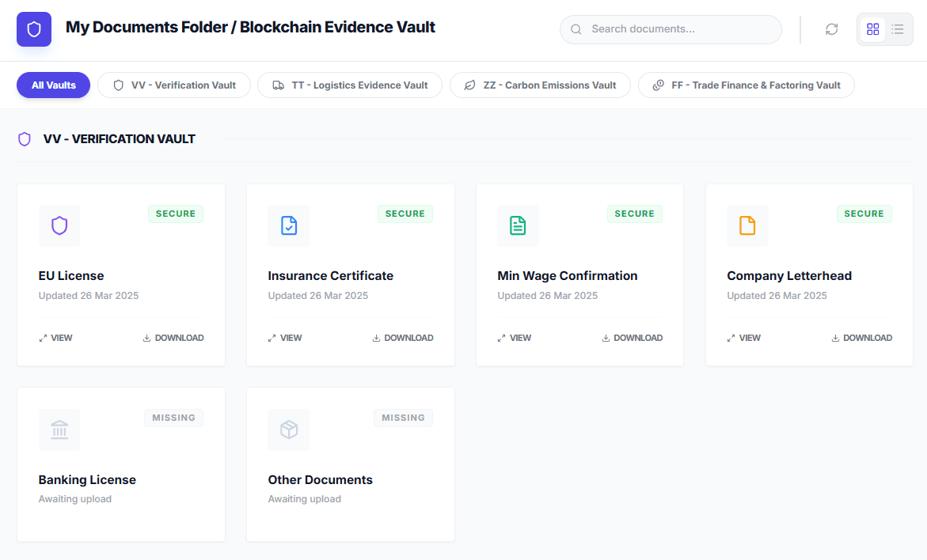View the Insurance Certificate
The width and height of the screenshot is (927, 560).
(x=285, y=338)
